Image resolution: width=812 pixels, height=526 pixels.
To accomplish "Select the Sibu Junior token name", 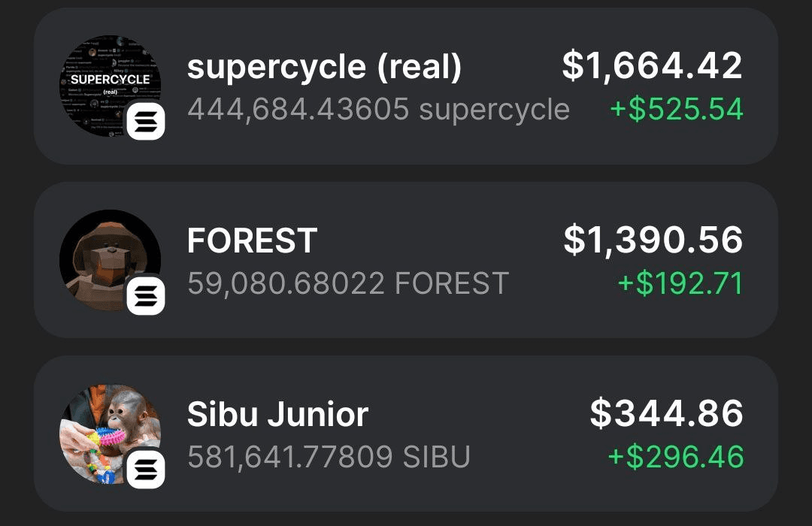I will point(277,415).
